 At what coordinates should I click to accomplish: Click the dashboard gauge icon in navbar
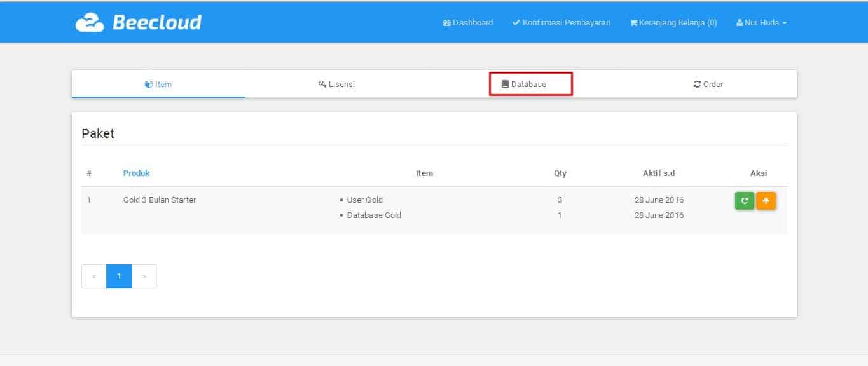pos(446,23)
